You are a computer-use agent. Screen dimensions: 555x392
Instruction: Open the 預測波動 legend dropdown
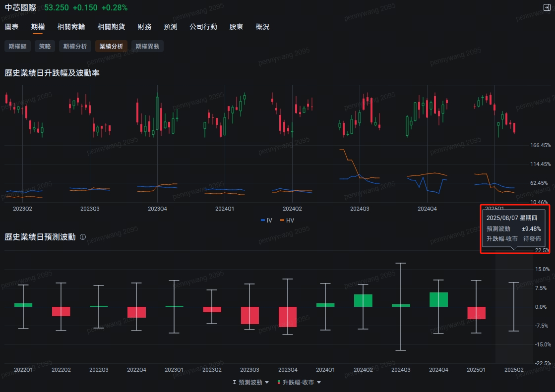pos(251,383)
